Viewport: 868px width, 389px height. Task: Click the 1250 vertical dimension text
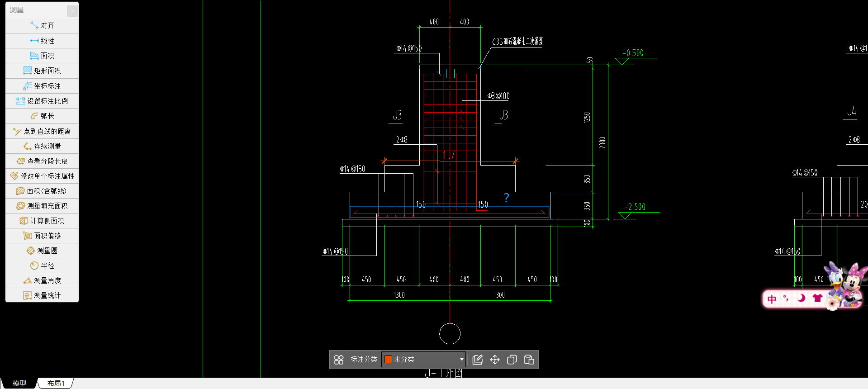click(587, 118)
